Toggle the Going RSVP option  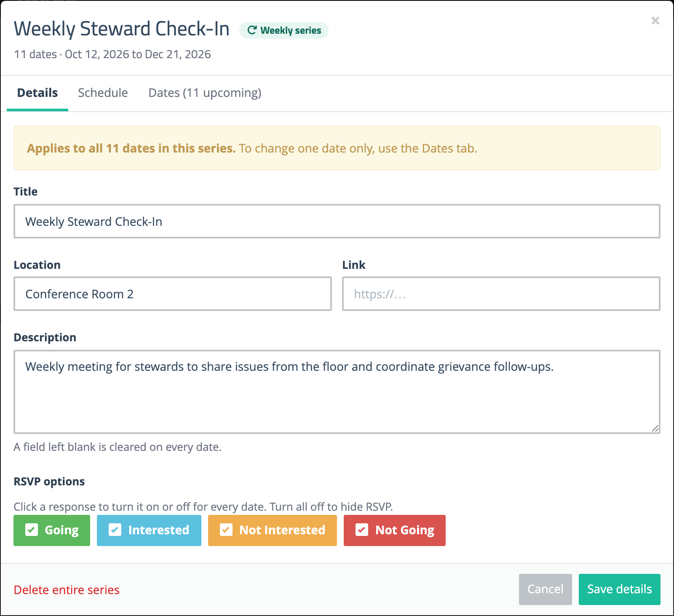52,530
